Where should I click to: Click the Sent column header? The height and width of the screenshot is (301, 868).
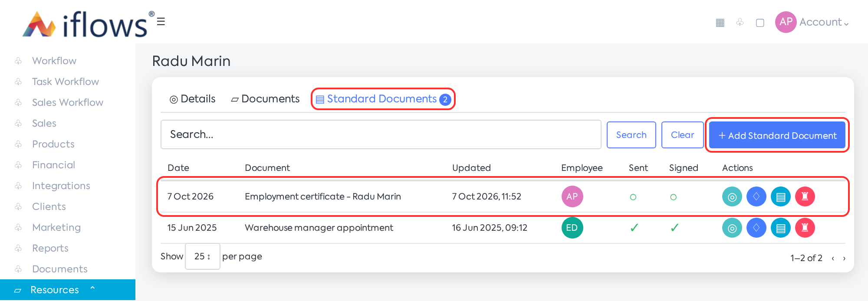click(638, 168)
